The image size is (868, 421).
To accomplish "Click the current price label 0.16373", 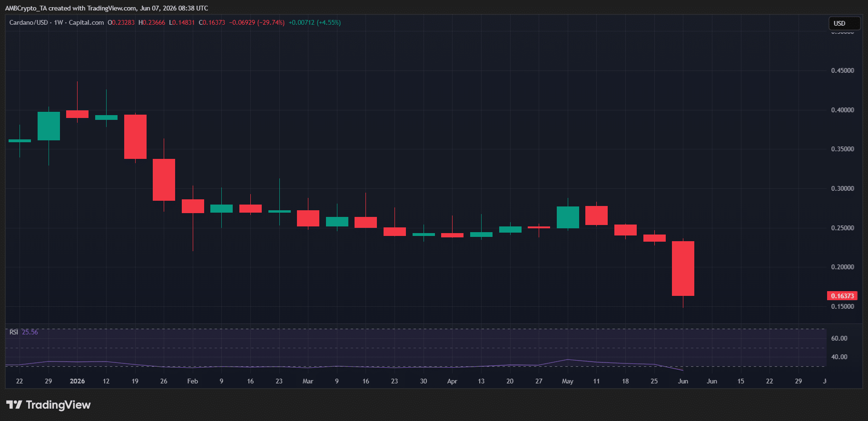I will click(x=842, y=296).
